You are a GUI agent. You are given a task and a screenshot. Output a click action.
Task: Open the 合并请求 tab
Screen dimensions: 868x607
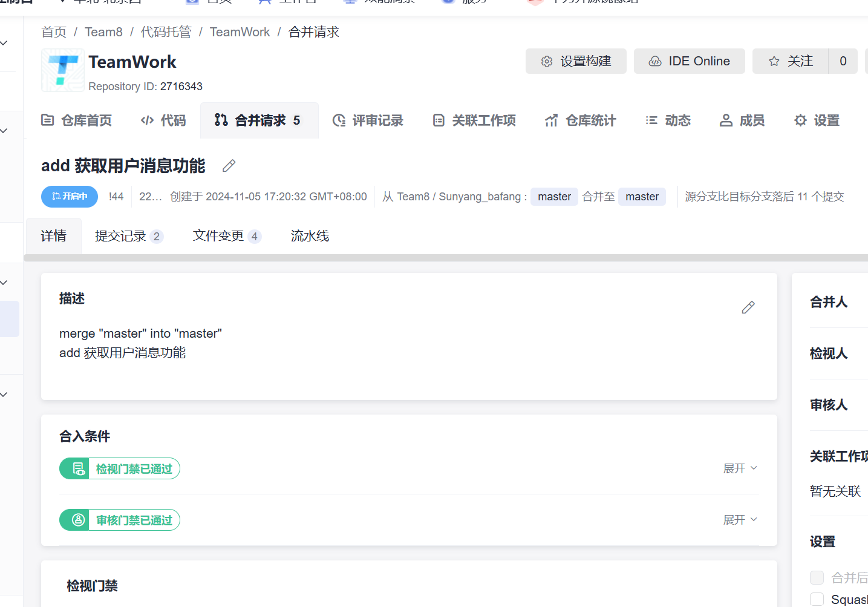click(x=259, y=120)
